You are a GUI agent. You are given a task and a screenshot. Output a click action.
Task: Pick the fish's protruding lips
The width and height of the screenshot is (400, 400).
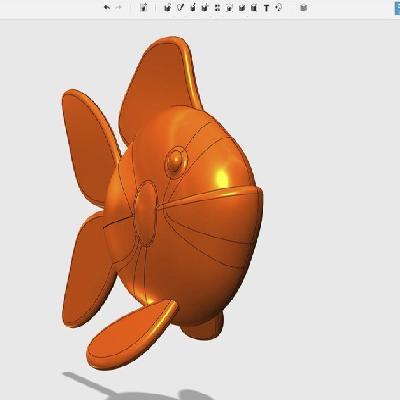pyautogui.click(x=146, y=213)
